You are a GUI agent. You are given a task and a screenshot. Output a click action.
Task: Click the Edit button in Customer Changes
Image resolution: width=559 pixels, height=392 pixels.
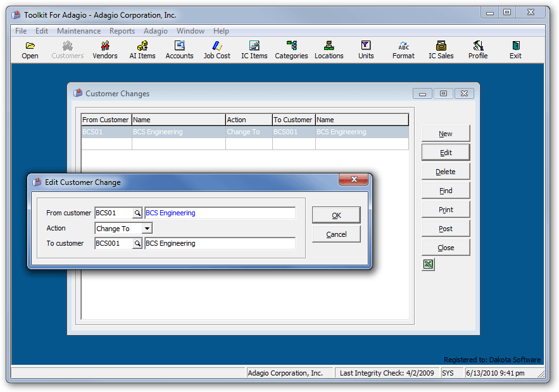tap(446, 153)
